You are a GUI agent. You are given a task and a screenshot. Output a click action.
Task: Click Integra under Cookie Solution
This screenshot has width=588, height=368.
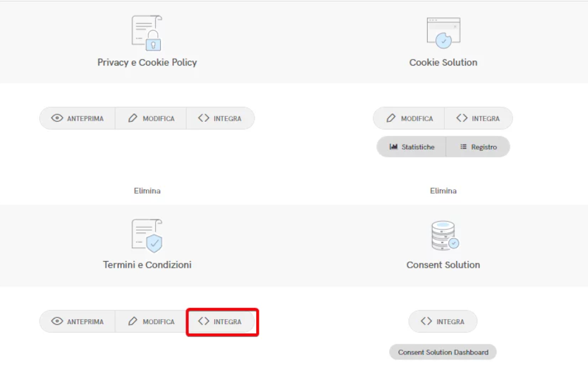[478, 118]
